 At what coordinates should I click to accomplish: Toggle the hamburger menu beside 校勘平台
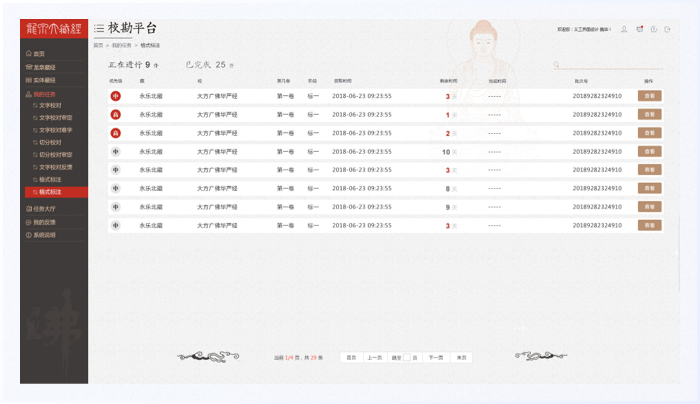click(x=99, y=30)
